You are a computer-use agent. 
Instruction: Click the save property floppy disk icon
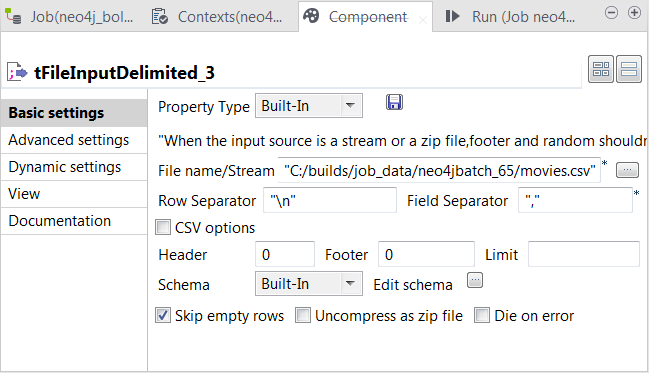(x=394, y=102)
